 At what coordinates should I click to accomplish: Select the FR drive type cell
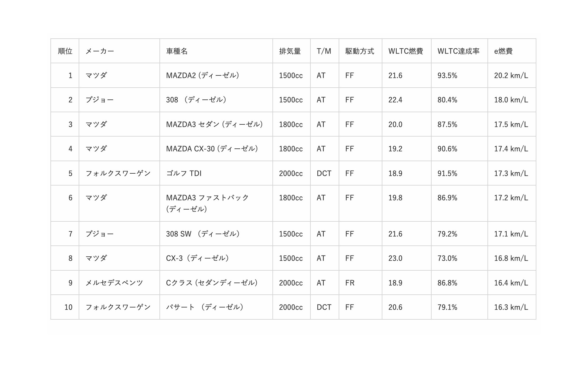pyautogui.click(x=350, y=283)
